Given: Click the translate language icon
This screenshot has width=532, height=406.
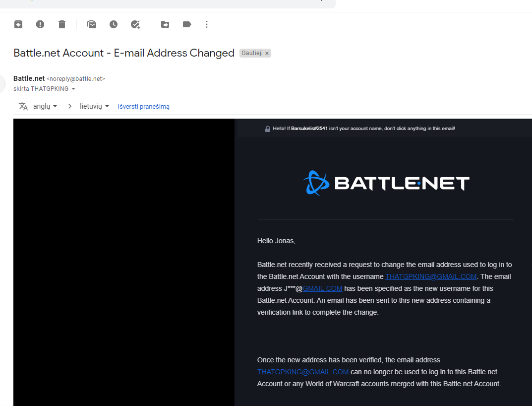Looking at the screenshot, I should (23, 106).
